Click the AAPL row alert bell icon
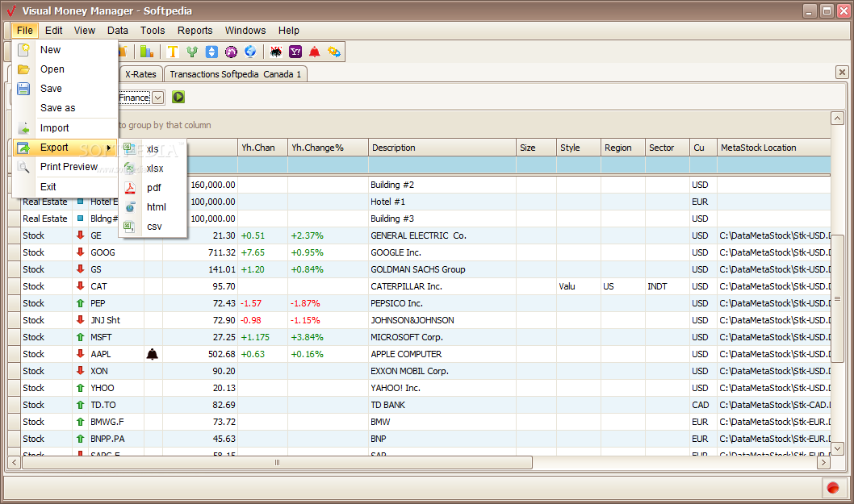The width and height of the screenshot is (854, 504). click(153, 354)
